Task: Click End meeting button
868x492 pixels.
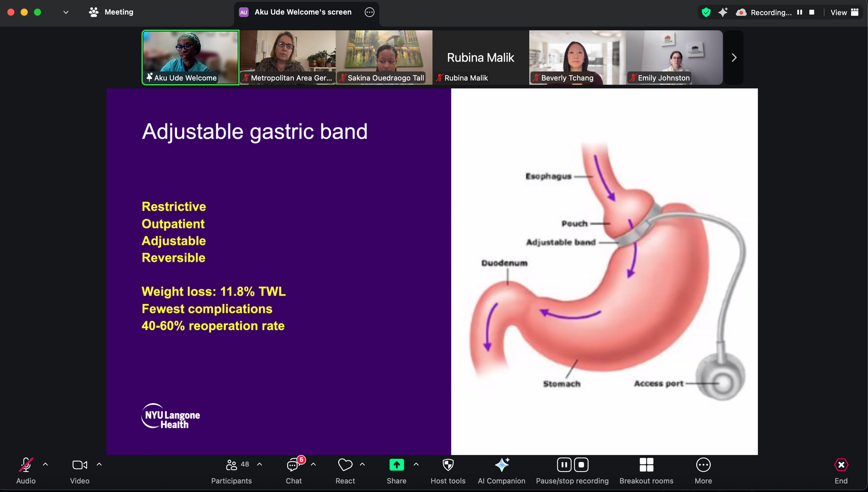Action: tap(841, 470)
